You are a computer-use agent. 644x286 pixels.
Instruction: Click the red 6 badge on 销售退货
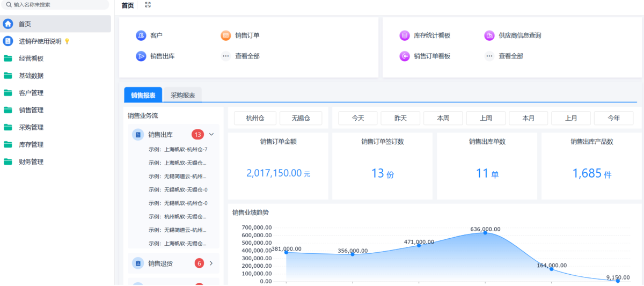point(200,263)
